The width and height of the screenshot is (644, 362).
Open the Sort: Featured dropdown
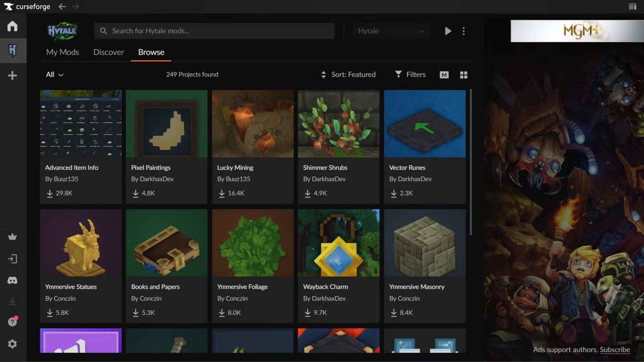(349, 74)
